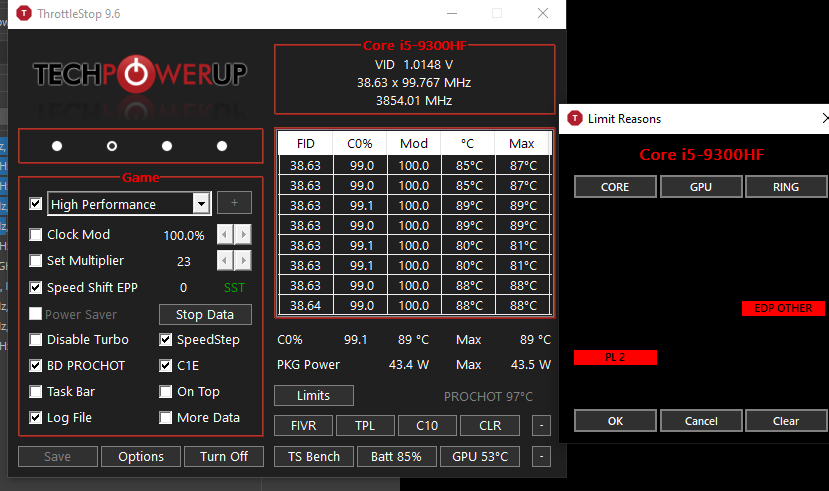Click the 38.64 FID table cell
Image resolution: width=829 pixels, height=491 pixels.
click(x=306, y=305)
